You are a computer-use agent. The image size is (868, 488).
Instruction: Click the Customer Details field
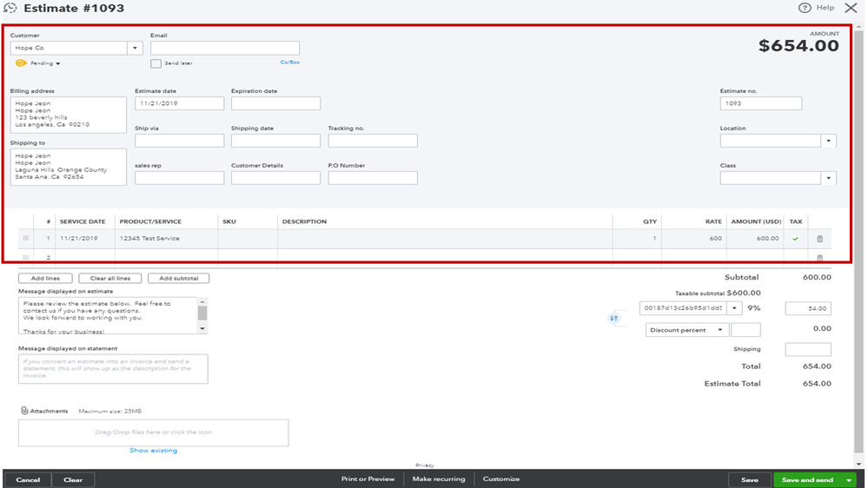[x=275, y=178]
